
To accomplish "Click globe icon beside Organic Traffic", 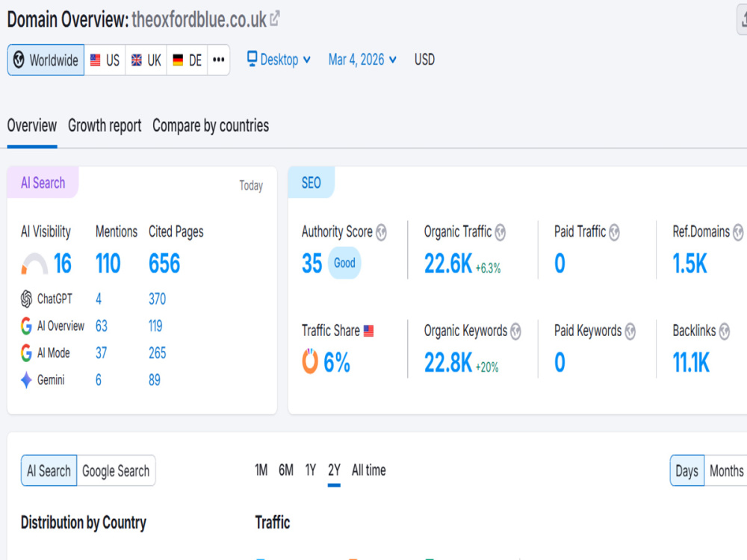I will pyautogui.click(x=500, y=232).
